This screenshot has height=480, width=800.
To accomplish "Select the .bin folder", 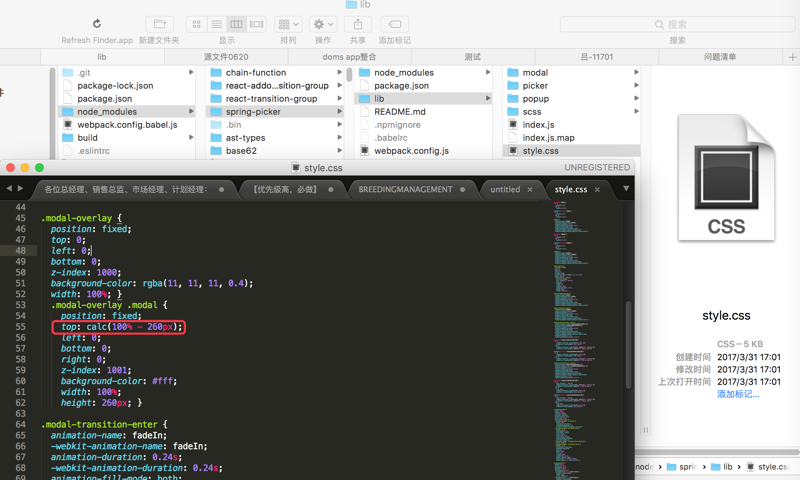I will click(x=275, y=124).
